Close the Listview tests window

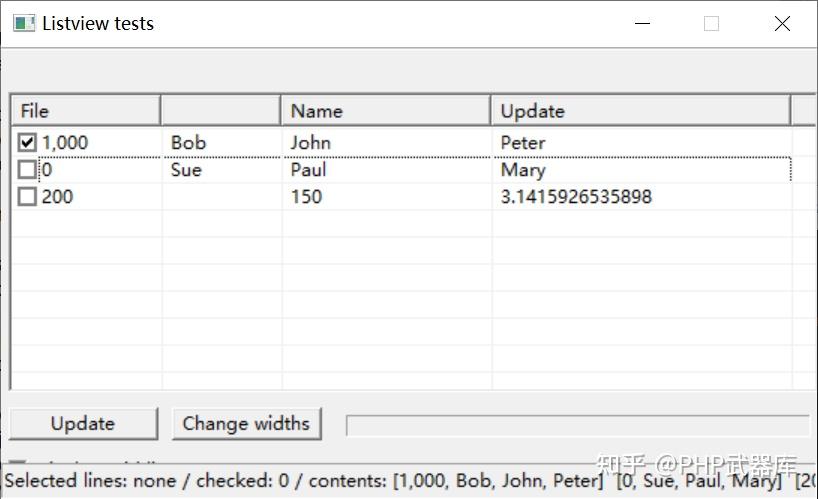click(x=782, y=23)
